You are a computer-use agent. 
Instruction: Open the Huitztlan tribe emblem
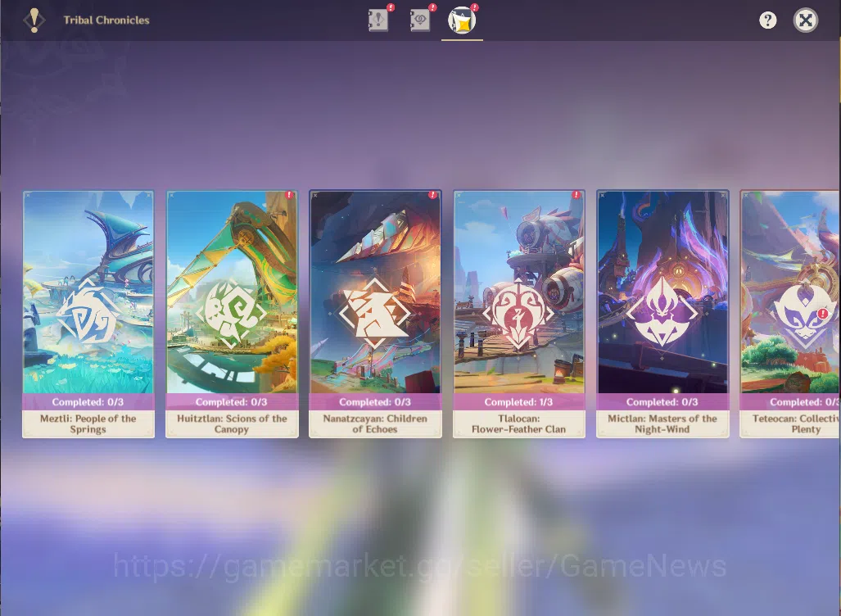pyautogui.click(x=231, y=314)
